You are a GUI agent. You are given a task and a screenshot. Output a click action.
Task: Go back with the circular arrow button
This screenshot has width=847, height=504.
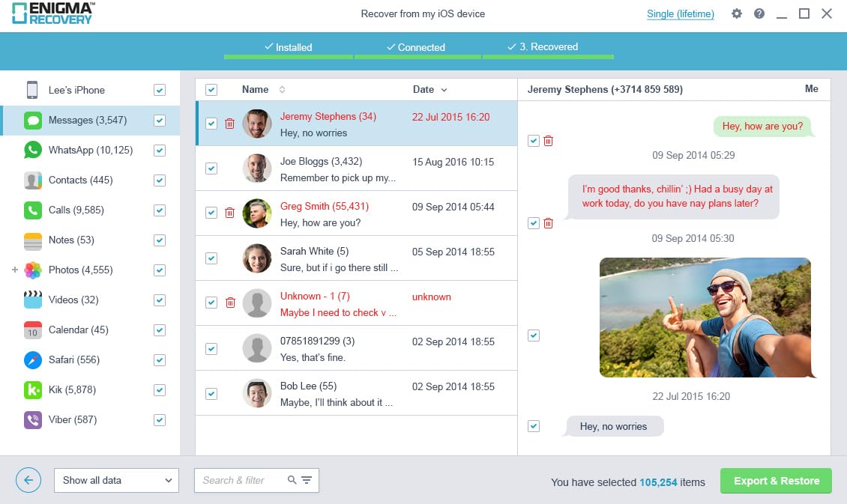28,480
